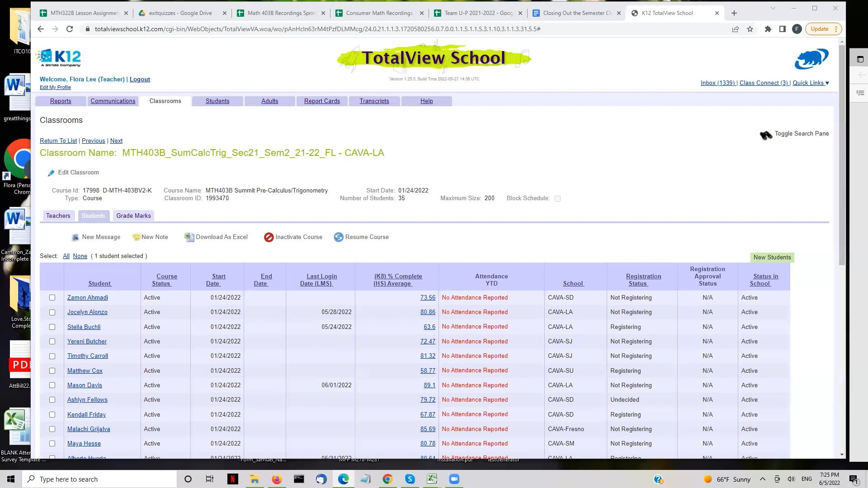This screenshot has width=868, height=488.
Task: Click the New Message icon
Action: [x=75, y=237]
